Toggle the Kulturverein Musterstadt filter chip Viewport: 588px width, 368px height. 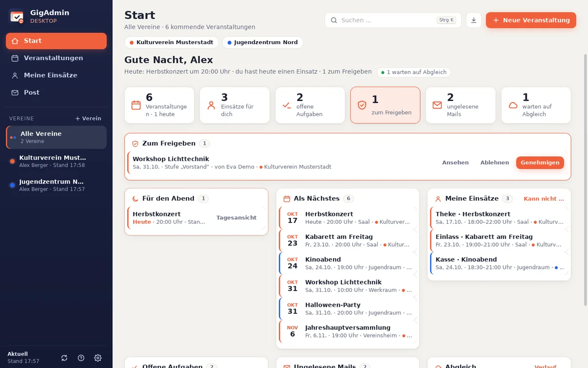click(171, 43)
